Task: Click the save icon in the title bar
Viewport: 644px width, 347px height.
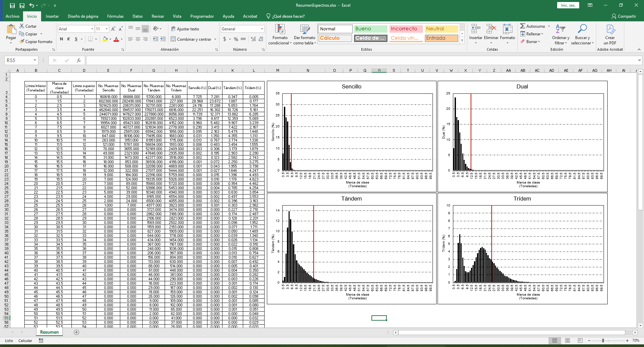Action: 12,5
